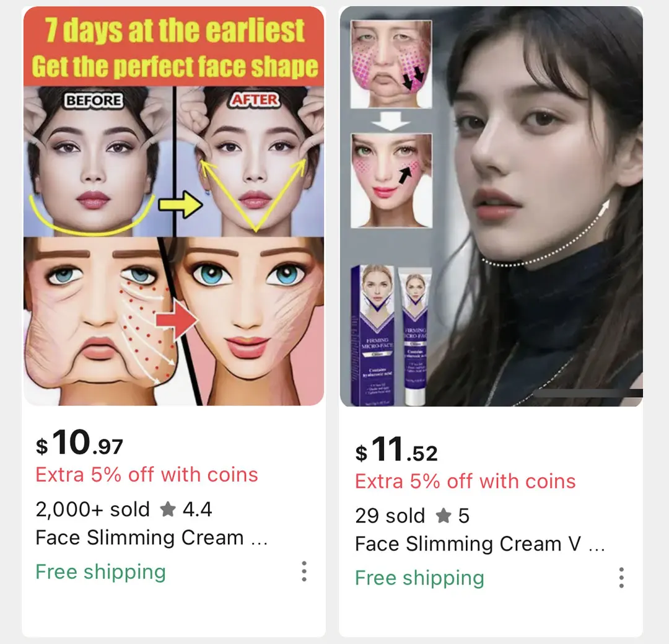Viewport: 669px width, 644px height.
Task: Click 'Free shipping' on the right product card
Action: 419,578
